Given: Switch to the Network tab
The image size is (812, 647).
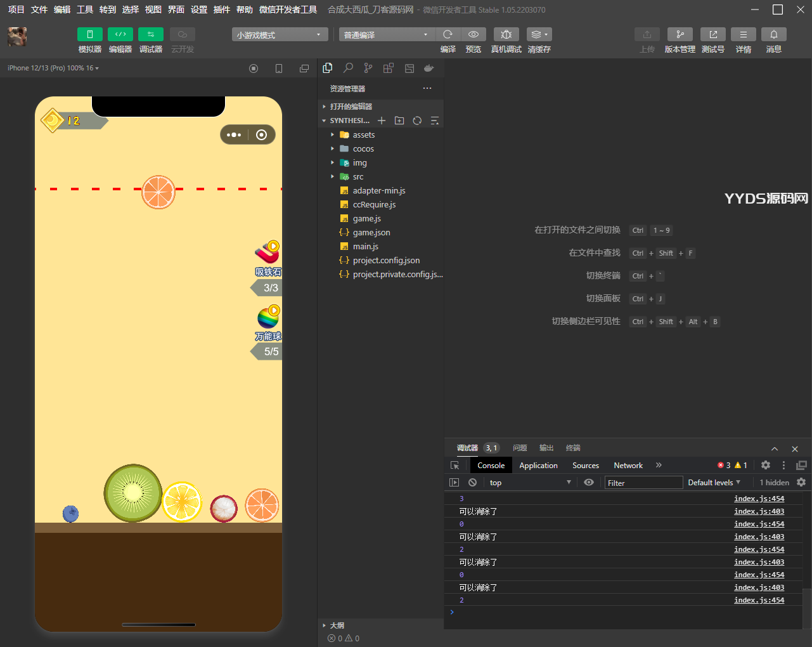Looking at the screenshot, I should pos(628,465).
